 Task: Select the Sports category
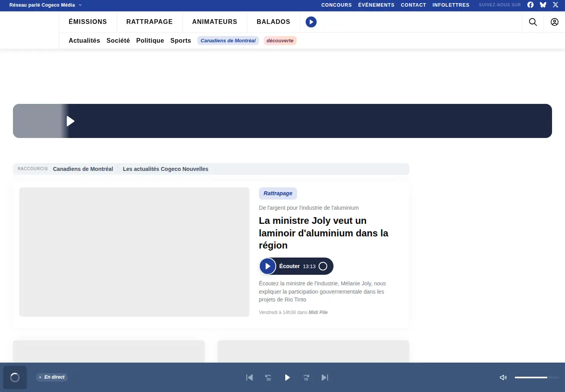pos(180,40)
